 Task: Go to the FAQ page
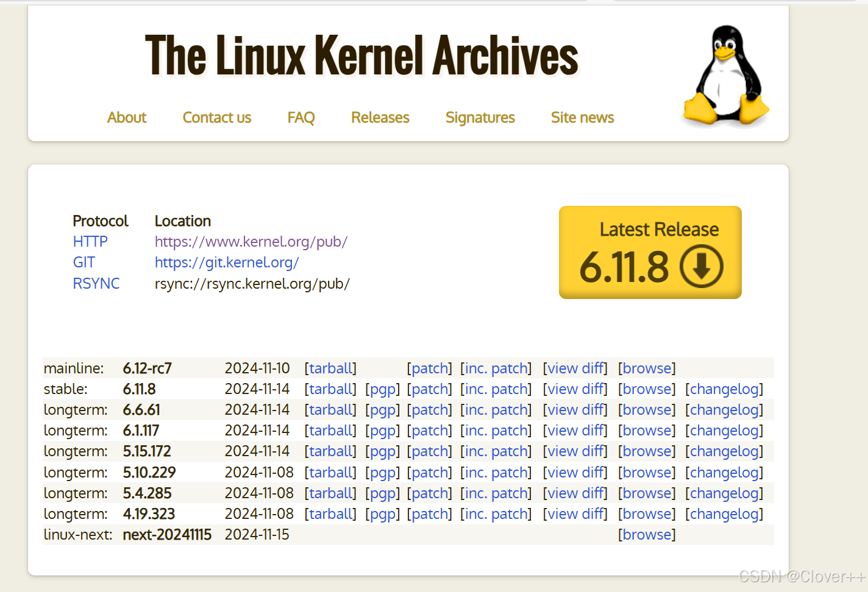tap(301, 118)
